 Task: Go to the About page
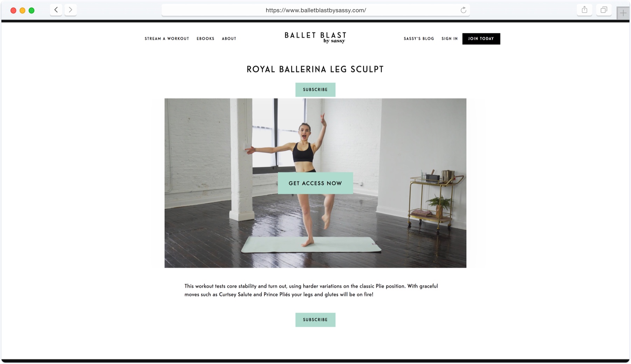229,39
